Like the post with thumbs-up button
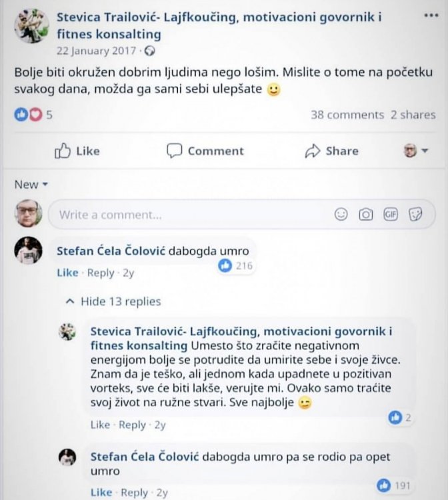Viewport: 448px width, 500px height. click(77, 151)
